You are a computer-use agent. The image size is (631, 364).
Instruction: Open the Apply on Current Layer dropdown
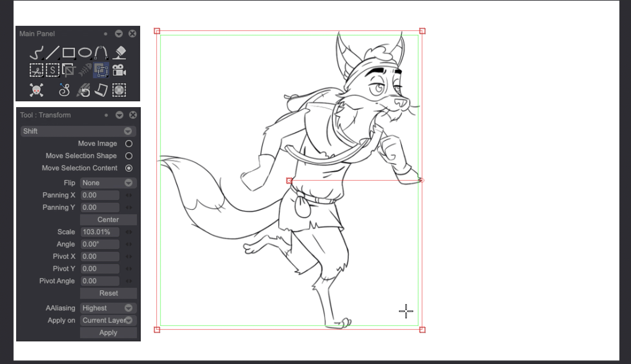(x=108, y=320)
